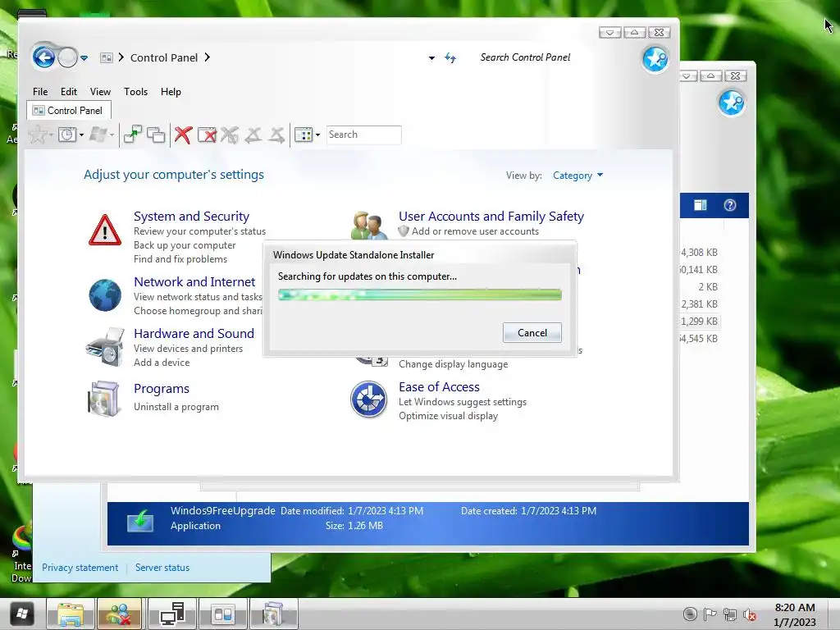Open the Tools menu
The image size is (840, 630).
(x=135, y=92)
